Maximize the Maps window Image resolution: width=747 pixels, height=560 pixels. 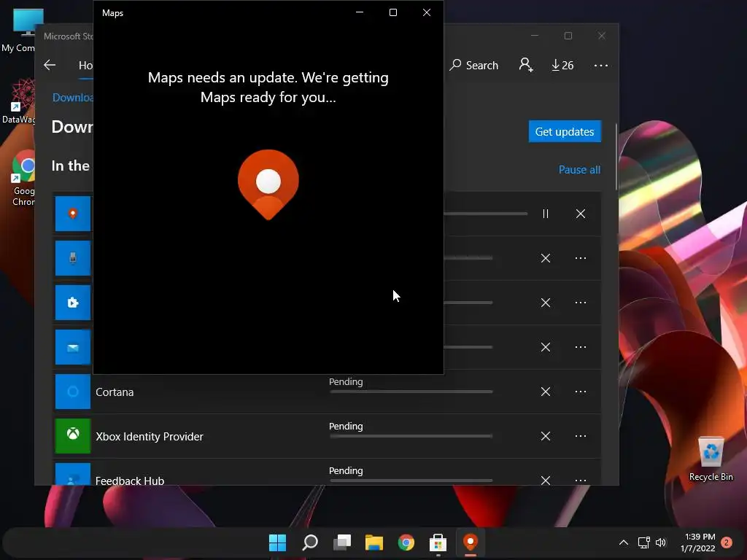click(393, 12)
